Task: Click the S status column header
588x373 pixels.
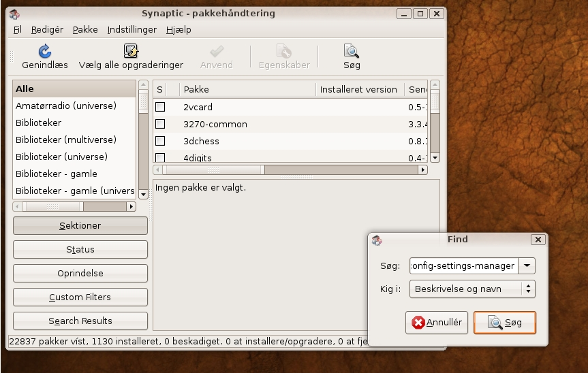Action: (160, 89)
